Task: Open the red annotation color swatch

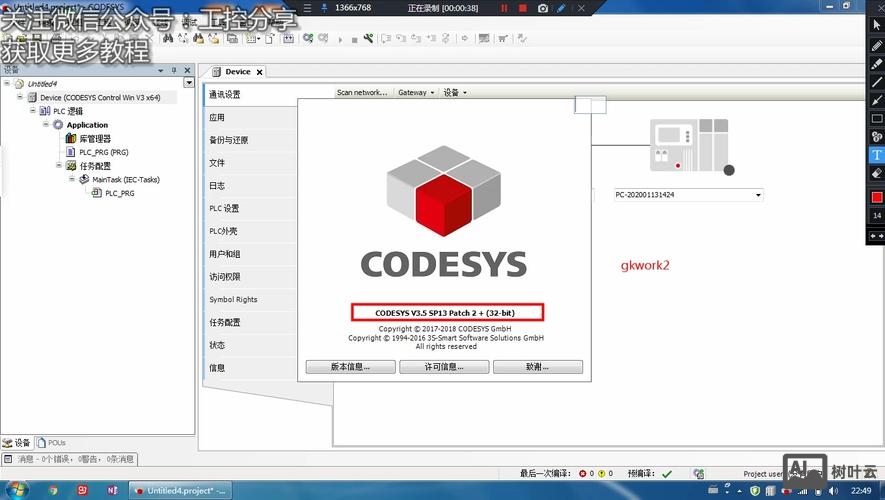Action: pos(877,197)
